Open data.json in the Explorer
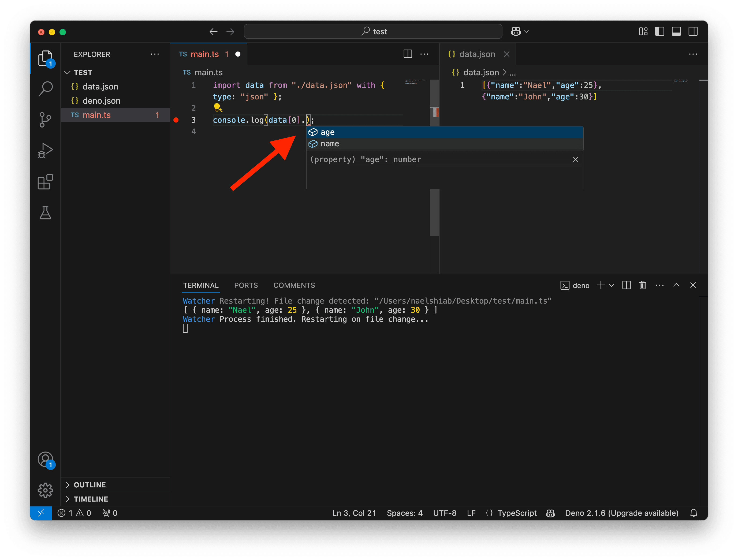This screenshot has height=560, width=738. [x=115, y=87]
